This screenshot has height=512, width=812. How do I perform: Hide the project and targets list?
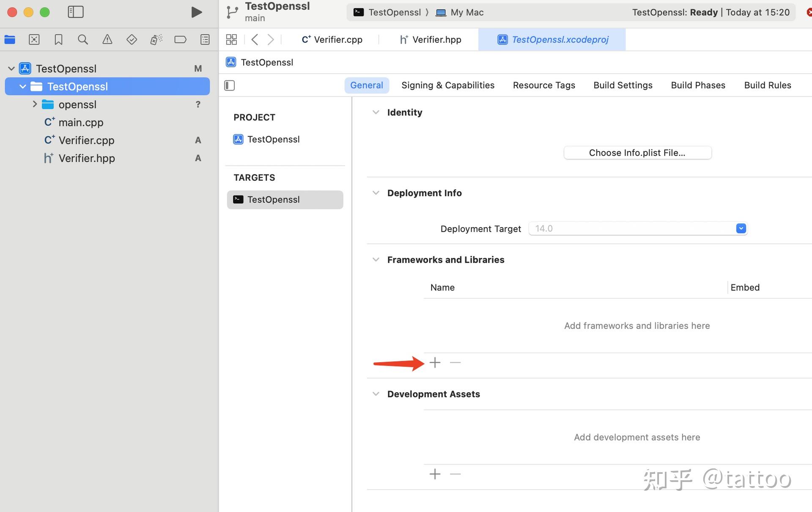click(x=230, y=85)
